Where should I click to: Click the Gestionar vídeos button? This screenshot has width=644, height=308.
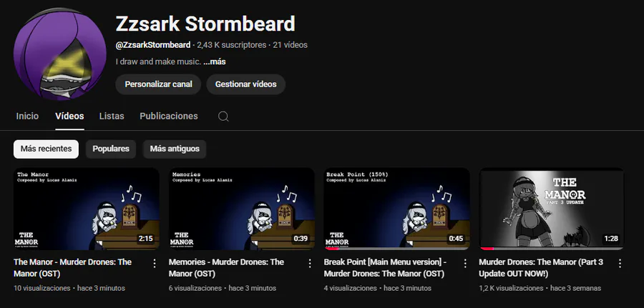[x=246, y=84]
